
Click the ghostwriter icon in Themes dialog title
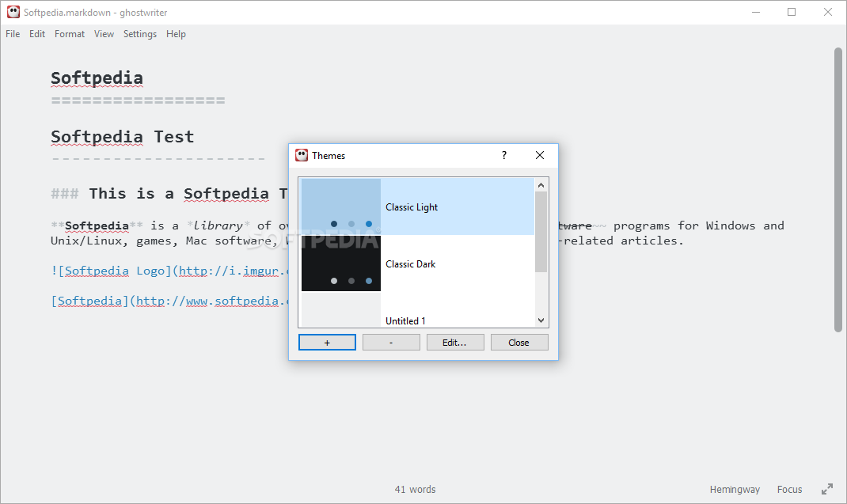302,156
